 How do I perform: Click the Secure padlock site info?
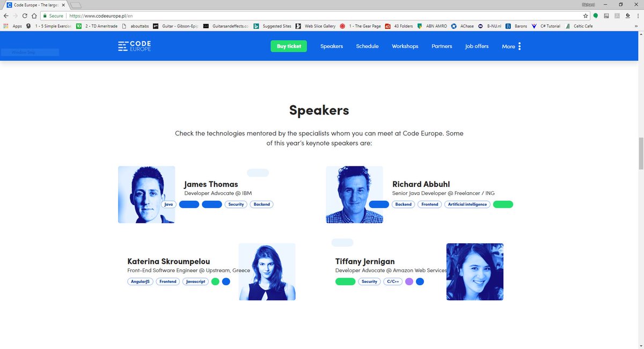(x=53, y=16)
